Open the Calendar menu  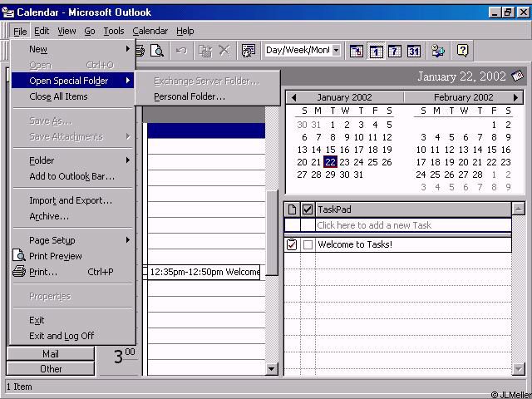click(150, 32)
